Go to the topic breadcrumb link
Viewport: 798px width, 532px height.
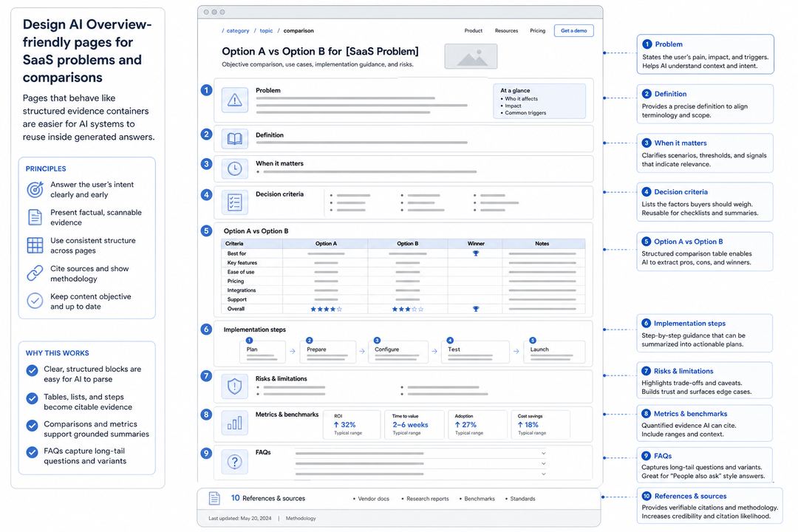266,30
